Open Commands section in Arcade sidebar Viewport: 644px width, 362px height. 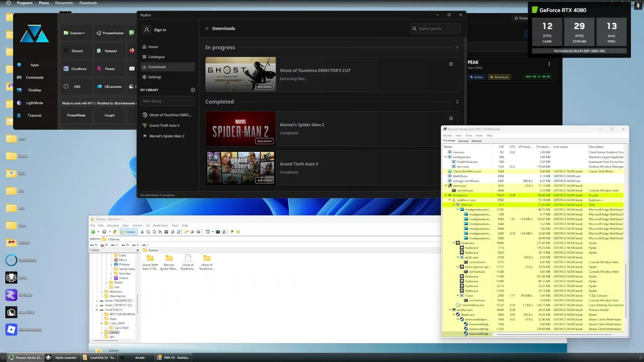coord(34,77)
